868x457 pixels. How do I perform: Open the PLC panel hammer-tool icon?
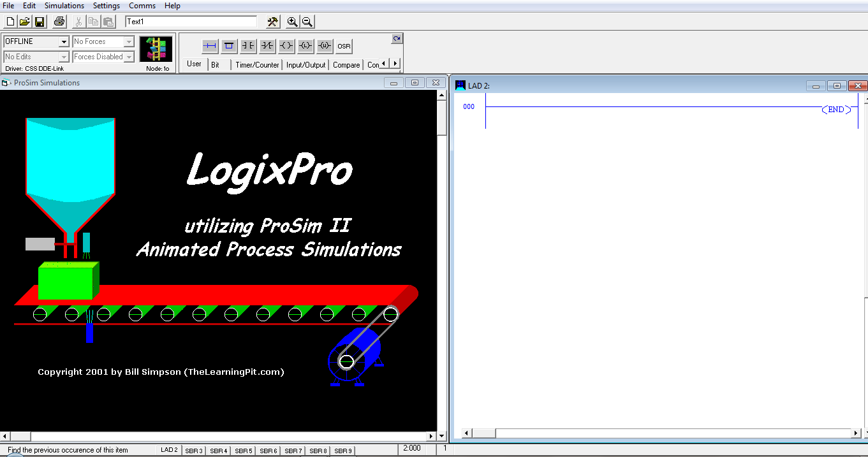(272, 21)
